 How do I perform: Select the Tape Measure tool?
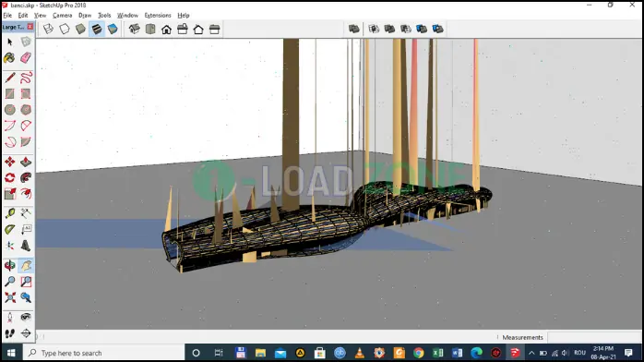(10, 213)
